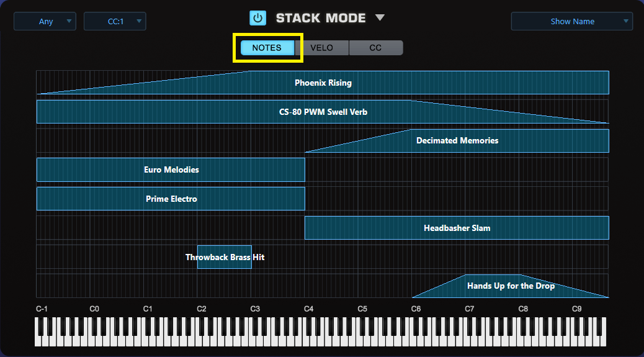Select the Headbasher Slam region

[457, 228]
